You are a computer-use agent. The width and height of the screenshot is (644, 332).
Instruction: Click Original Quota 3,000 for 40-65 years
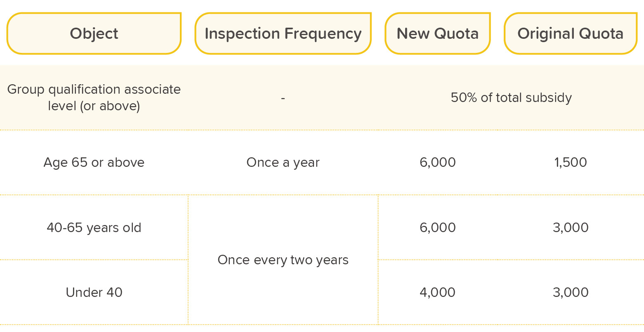point(571,228)
